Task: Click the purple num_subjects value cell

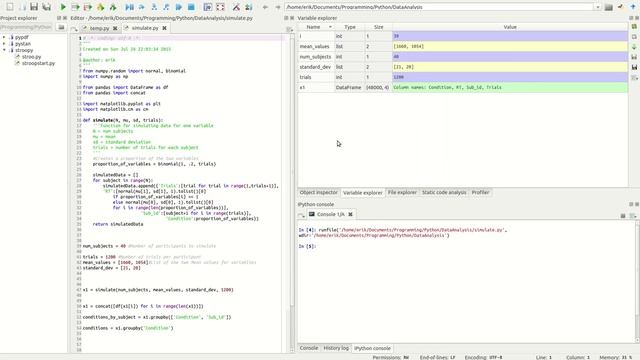Action: pyautogui.click(x=510, y=57)
